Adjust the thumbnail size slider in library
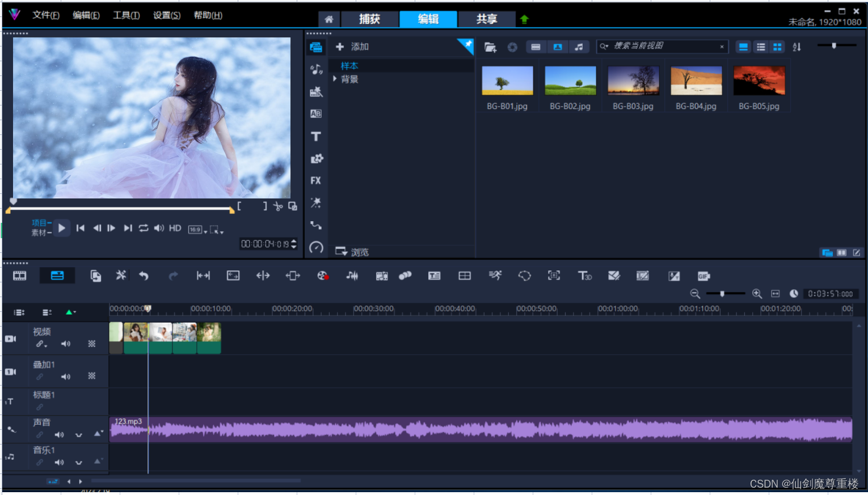Image resolution: width=868 pixels, height=495 pixels. (x=836, y=45)
